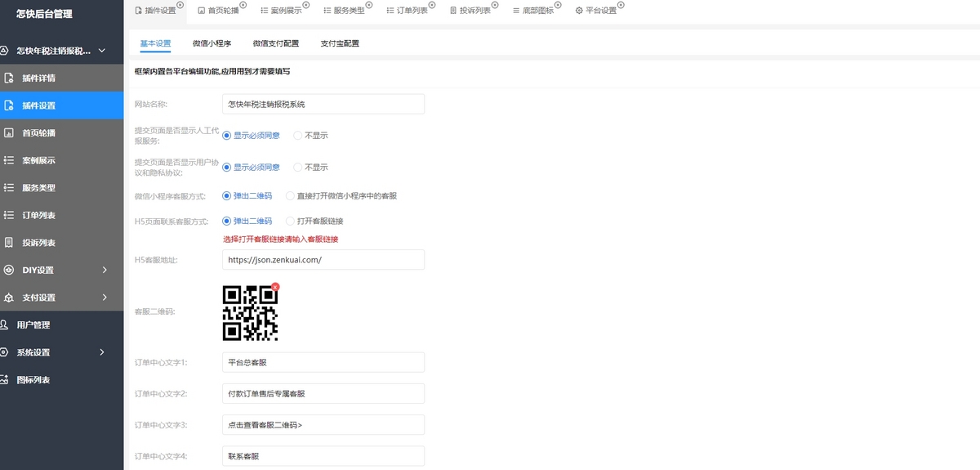
Task: Expand the 系统设置 submenu arrow
Action: pyautogui.click(x=102, y=352)
